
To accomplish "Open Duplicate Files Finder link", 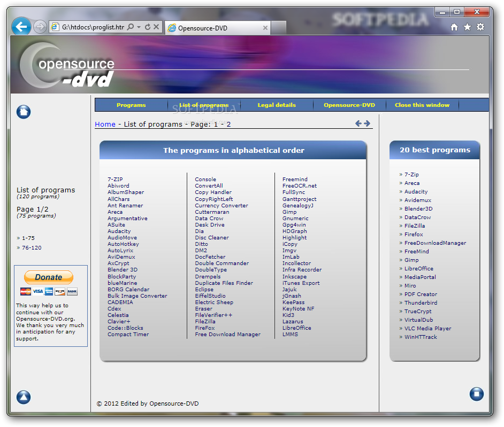I will click(x=224, y=283).
